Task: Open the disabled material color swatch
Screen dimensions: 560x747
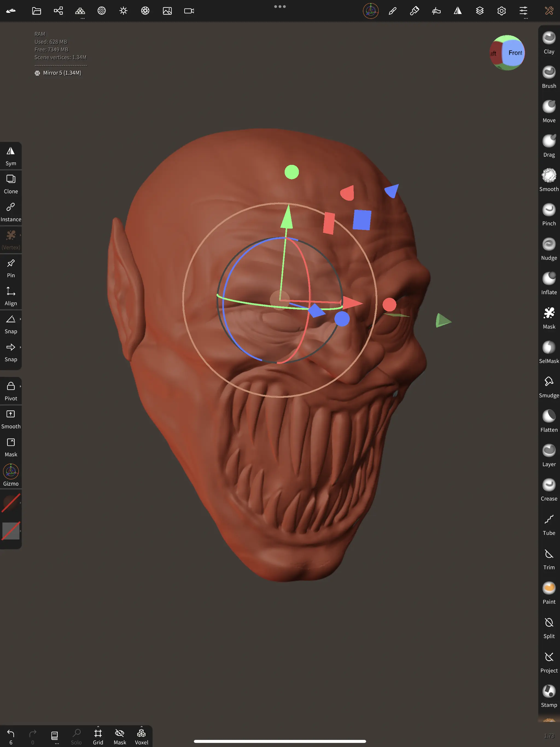Action: (x=11, y=503)
